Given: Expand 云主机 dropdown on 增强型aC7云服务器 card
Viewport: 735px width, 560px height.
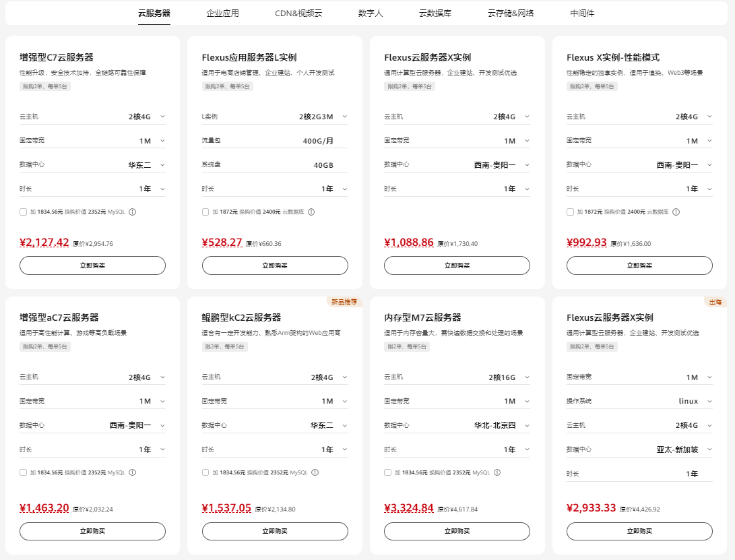Looking at the screenshot, I should click(x=92, y=377).
